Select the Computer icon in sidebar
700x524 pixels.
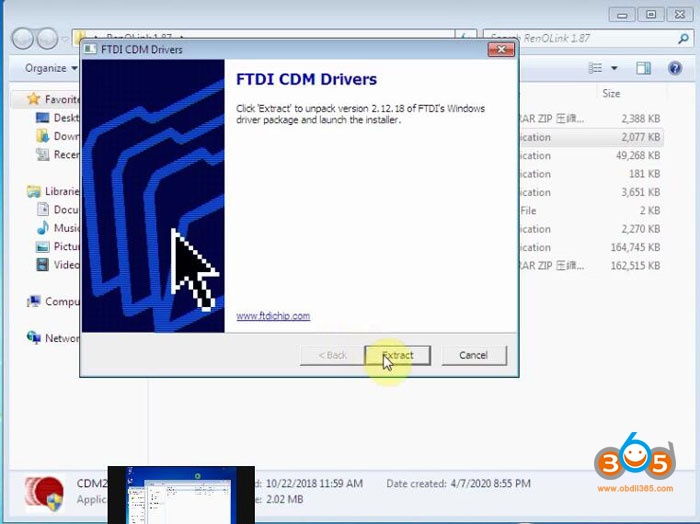[33, 302]
